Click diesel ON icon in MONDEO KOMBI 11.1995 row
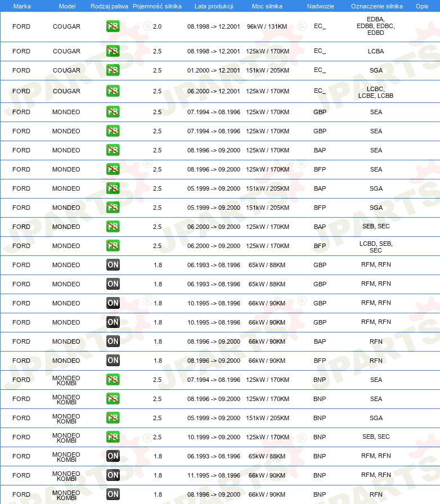This screenshot has height=504, width=440. point(113,475)
